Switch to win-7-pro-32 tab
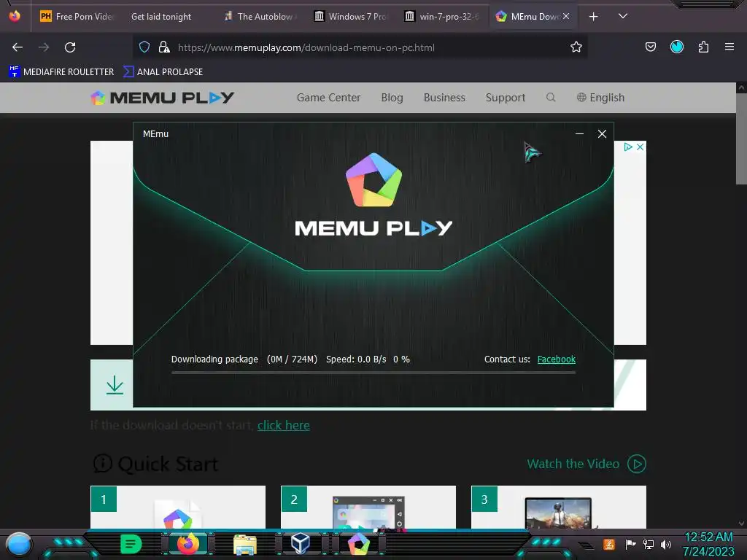The height and width of the screenshot is (560, 747). coord(442,17)
